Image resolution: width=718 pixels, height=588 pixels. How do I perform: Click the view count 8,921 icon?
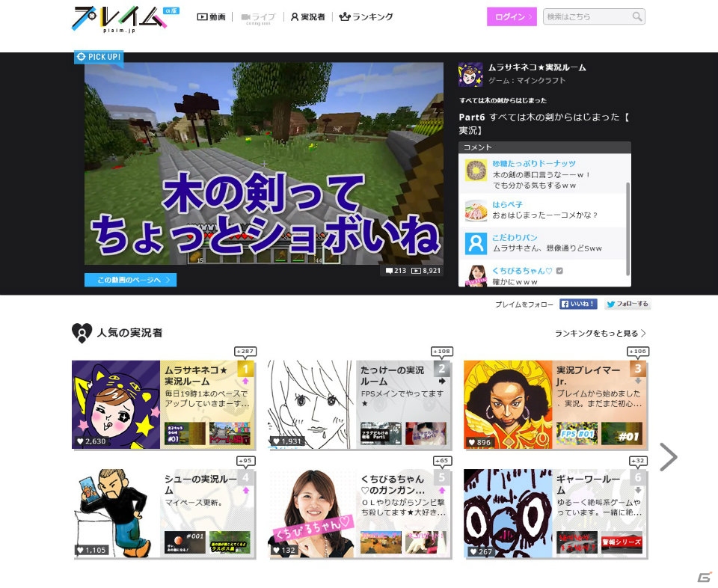(x=416, y=271)
